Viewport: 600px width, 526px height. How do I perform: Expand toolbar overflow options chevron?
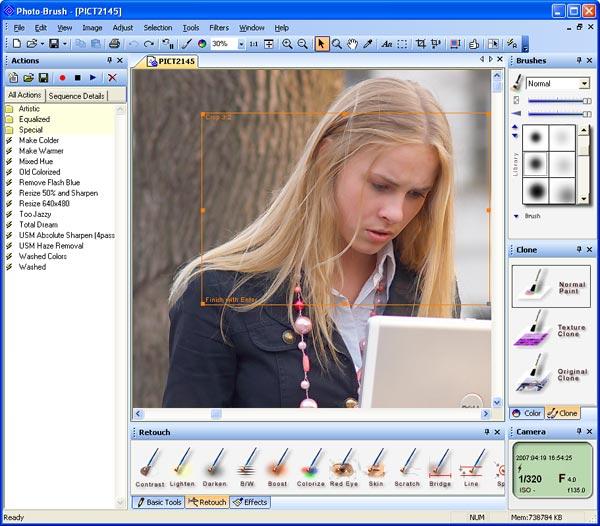(525, 44)
